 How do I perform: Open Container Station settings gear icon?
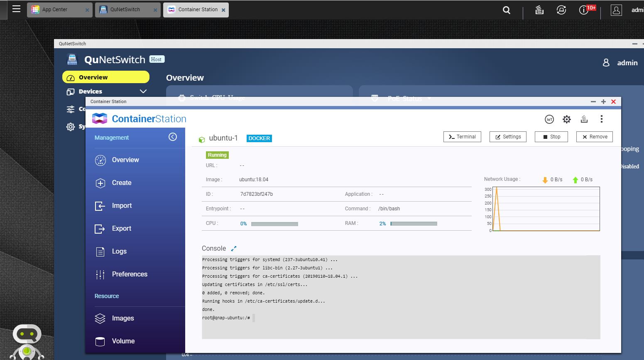point(566,119)
